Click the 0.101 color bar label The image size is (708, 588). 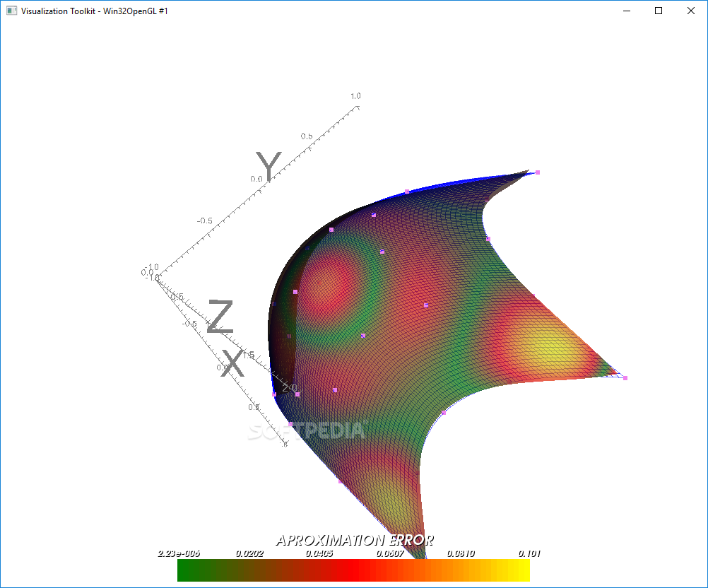[x=529, y=553]
